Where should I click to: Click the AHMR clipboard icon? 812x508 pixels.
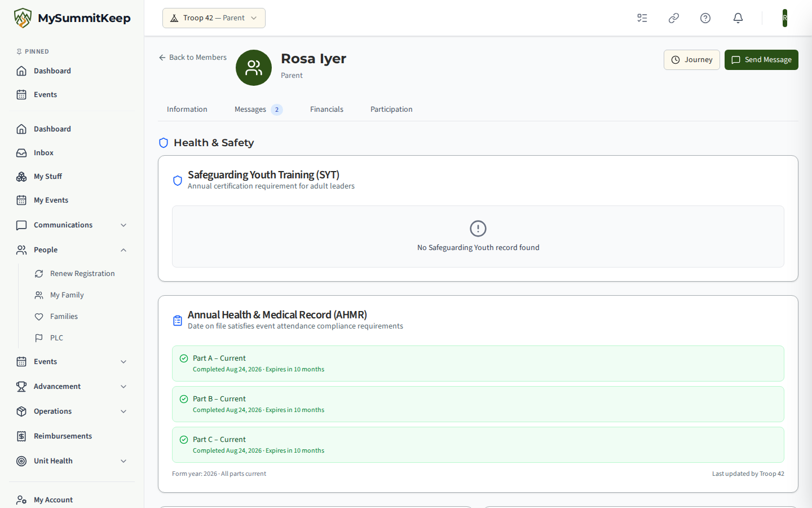coord(178,321)
